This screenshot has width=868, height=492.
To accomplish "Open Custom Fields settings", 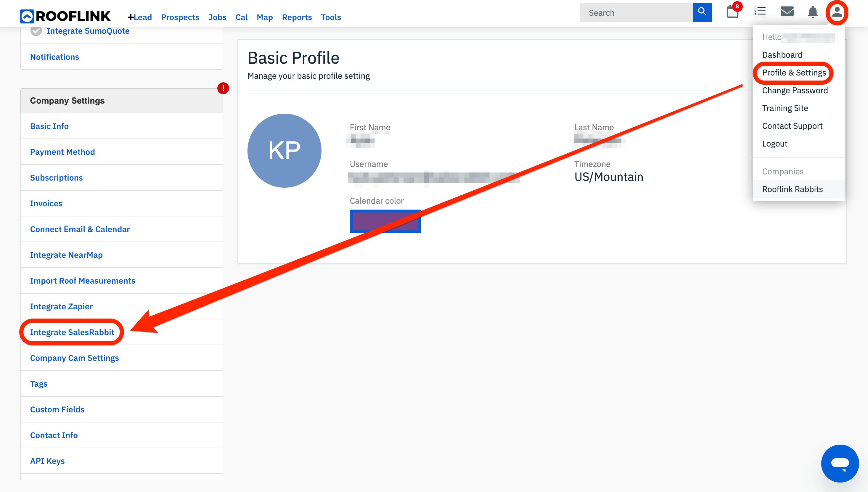I will pos(57,409).
